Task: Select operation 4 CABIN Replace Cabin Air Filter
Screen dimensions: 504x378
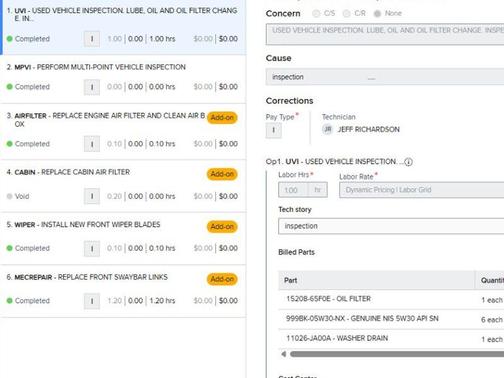Action: tap(123, 186)
